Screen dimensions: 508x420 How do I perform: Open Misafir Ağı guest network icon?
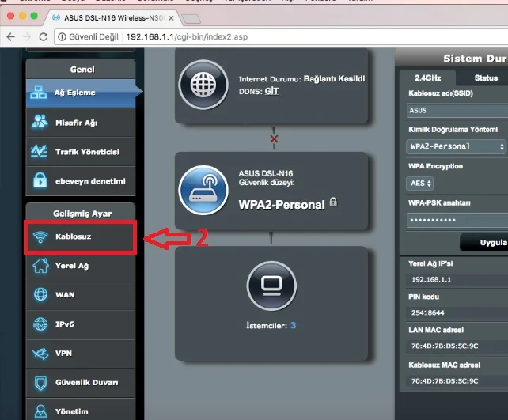[x=40, y=122]
